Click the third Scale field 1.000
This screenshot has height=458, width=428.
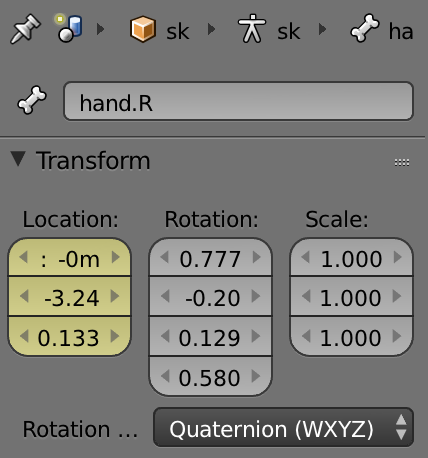tap(351, 336)
